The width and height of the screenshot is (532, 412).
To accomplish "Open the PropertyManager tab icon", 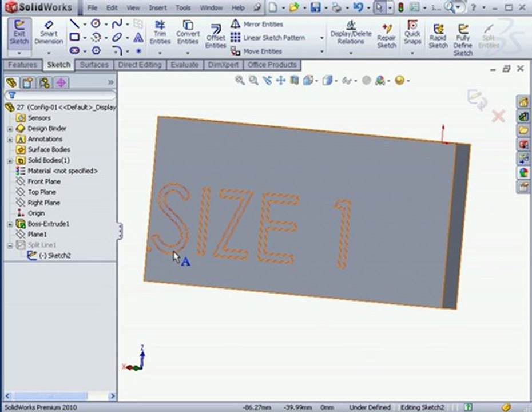I will 28,82.
